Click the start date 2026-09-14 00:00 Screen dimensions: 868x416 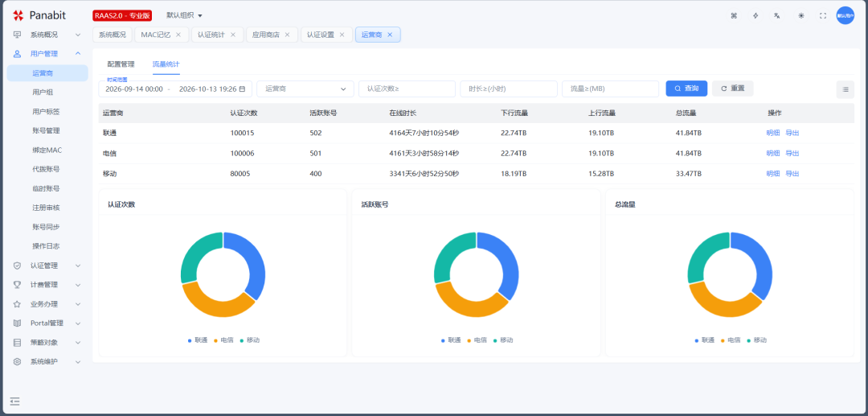(x=134, y=89)
